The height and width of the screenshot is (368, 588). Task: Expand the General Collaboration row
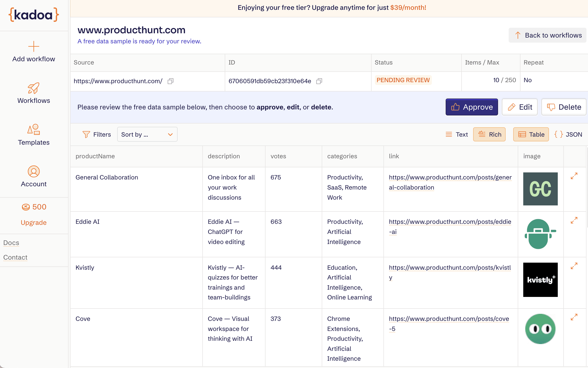click(x=574, y=176)
